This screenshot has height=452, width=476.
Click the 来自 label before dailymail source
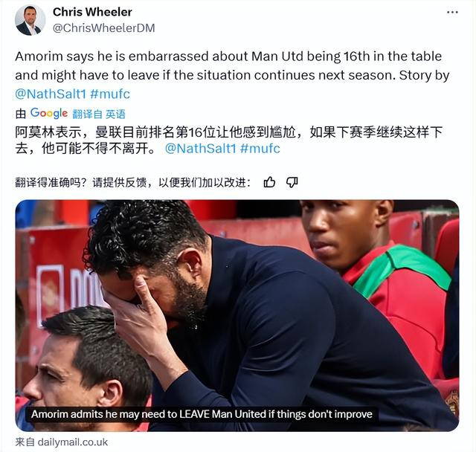(25, 442)
